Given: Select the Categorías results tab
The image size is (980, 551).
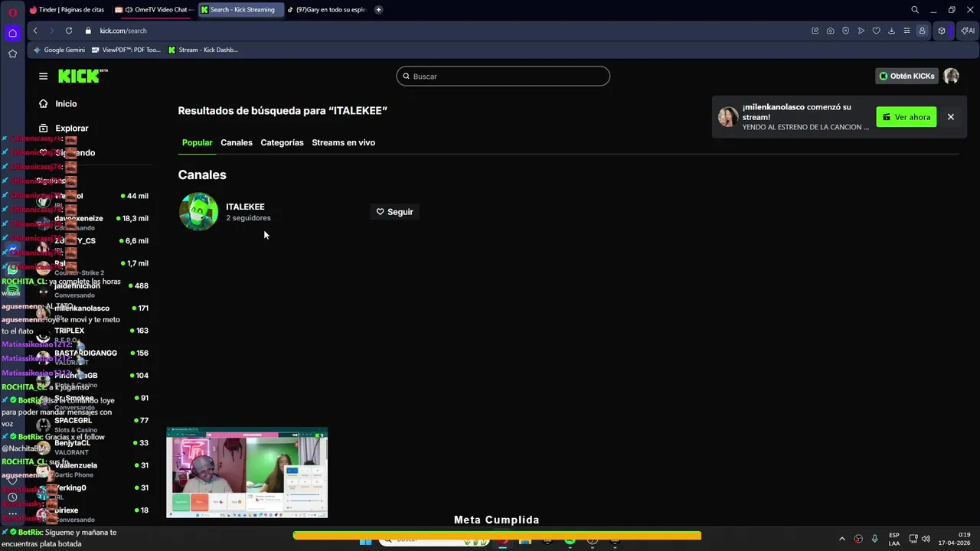Looking at the screenshot, I should [282, 142].
